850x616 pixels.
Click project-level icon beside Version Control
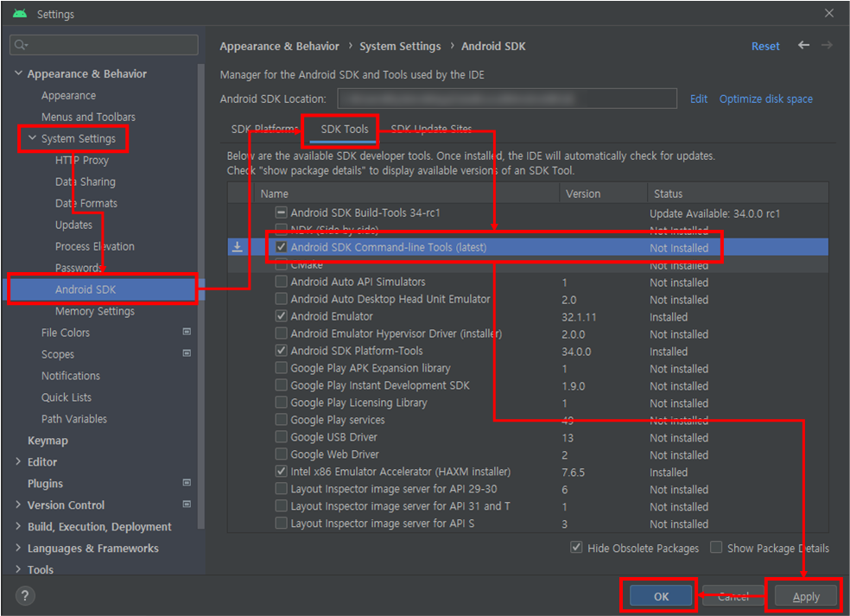pyautogui.click(x=187, y=505)
